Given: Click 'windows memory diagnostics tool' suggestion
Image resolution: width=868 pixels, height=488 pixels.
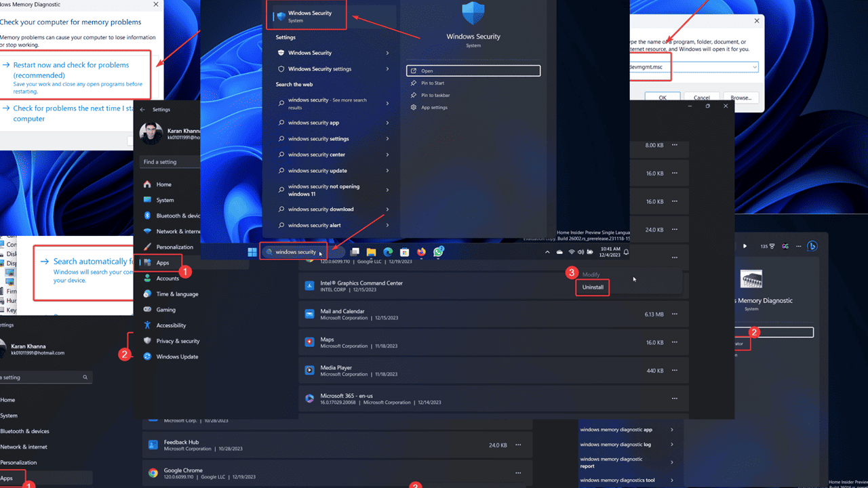Looking at the screenshot, I should [618, 481].
